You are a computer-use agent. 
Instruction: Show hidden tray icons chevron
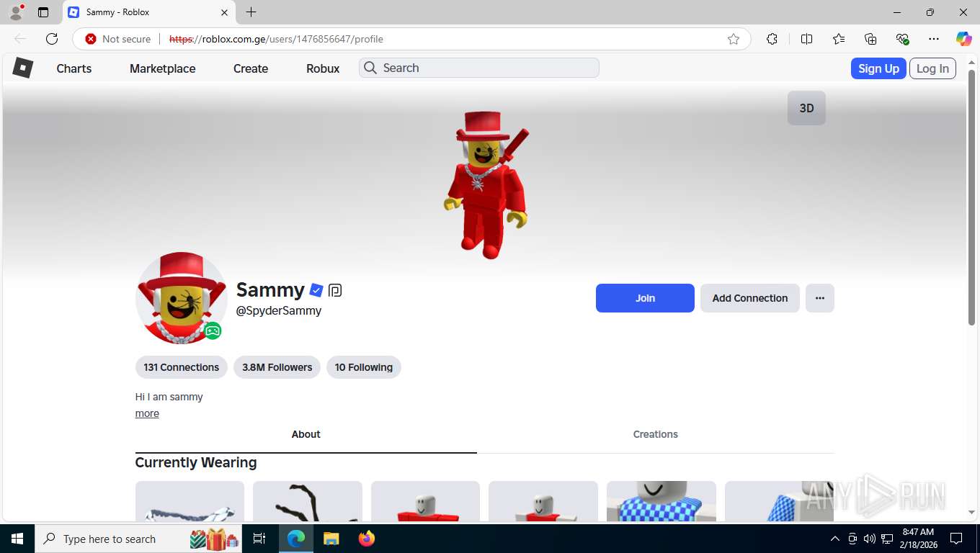coord(835,539)
